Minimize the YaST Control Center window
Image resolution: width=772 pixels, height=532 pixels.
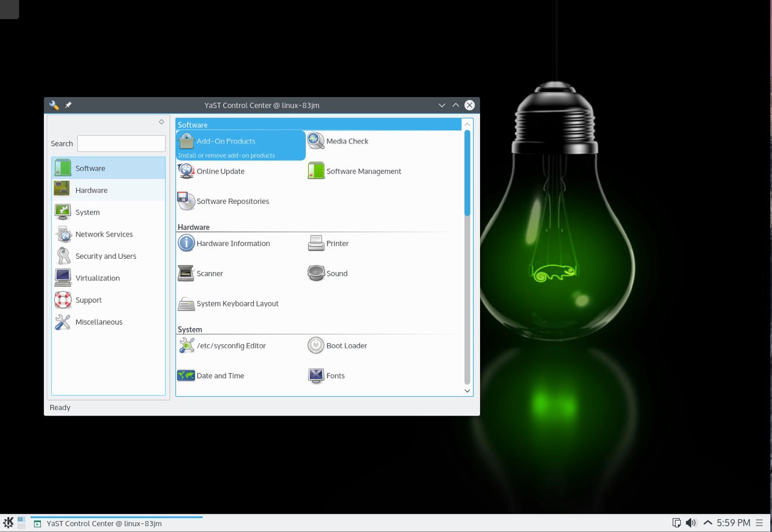[441, 105]
